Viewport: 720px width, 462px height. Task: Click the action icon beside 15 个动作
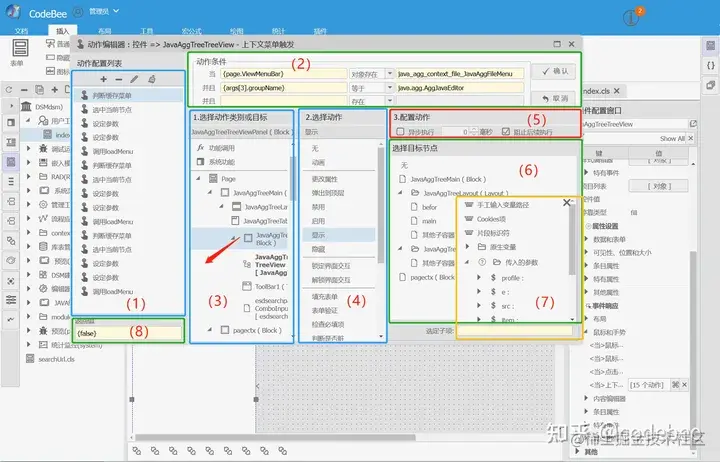675,385
